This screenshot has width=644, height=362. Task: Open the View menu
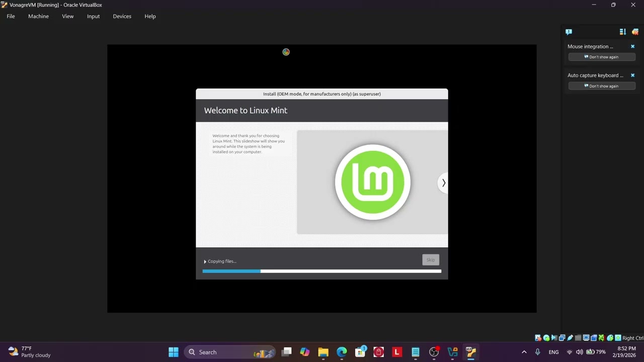67,16
